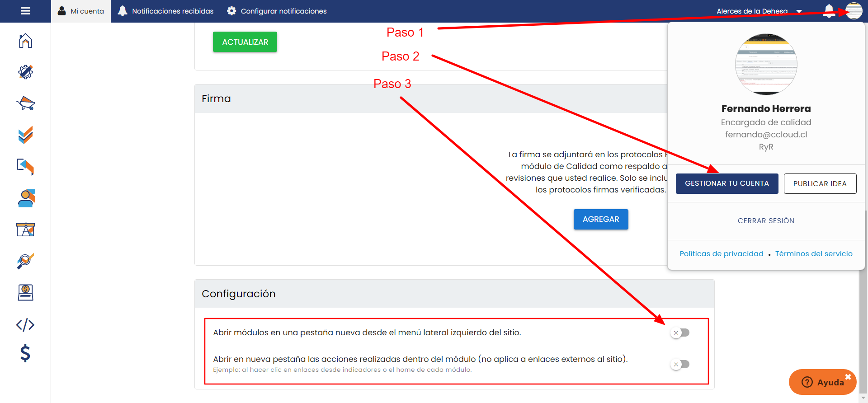The height and width of the screenshot is (403, 868).
Task: Enable opening module actions in new tab
Action: click(x=680, y=365)
